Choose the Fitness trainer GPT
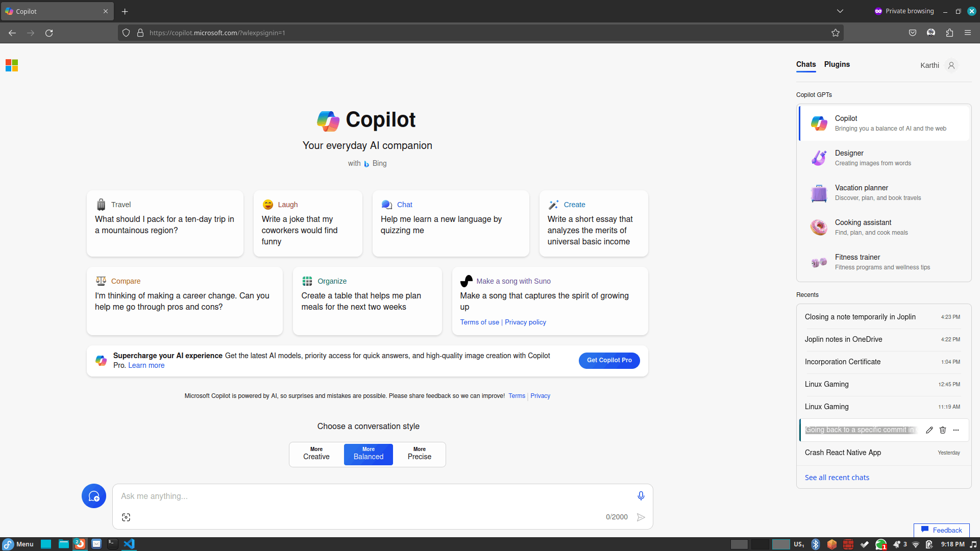Screen dimensions: 980x551 (884, 262)
